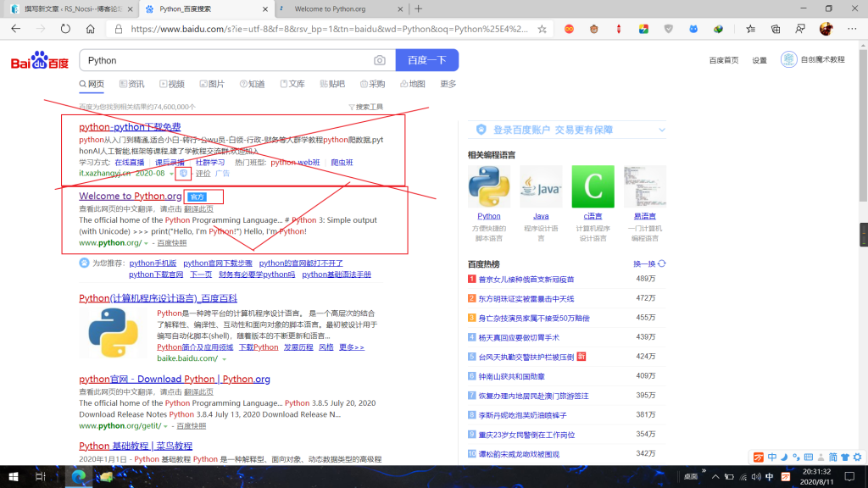This screenshot has height=488, width=868.
Task: Switch to the 图片 tab
Action: tap(212, 84)
